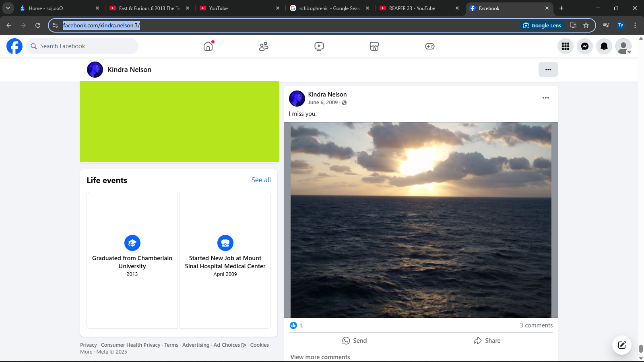Go to the Home feed icon
Viewport: 644px width, 362px height.
[x=208, y=46]
